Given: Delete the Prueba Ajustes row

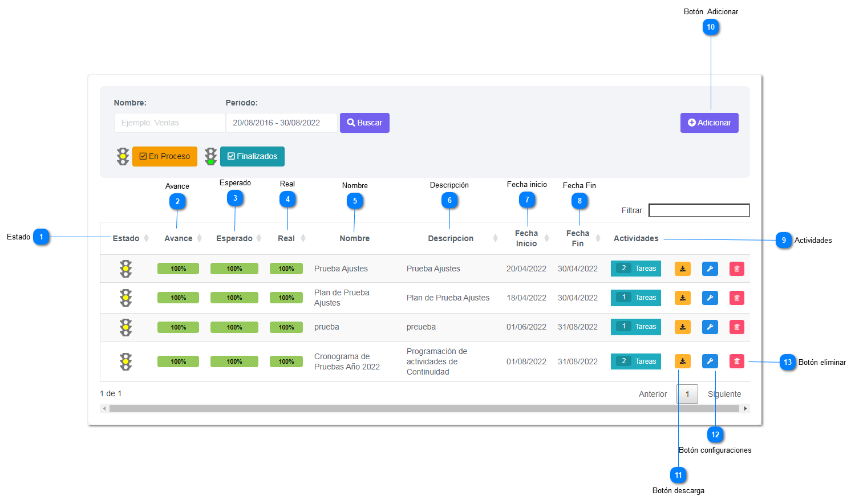Looking at the screenshot, I should 737,269.
